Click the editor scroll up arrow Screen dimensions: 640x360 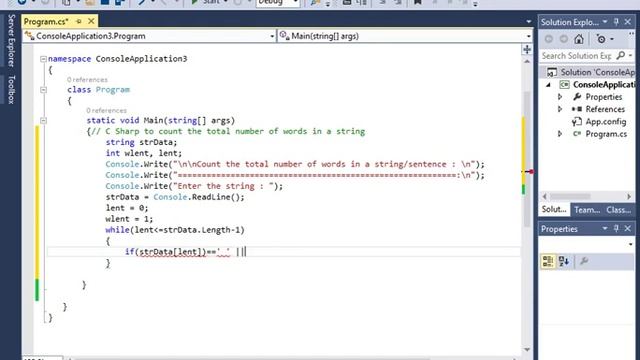(527, 62)
